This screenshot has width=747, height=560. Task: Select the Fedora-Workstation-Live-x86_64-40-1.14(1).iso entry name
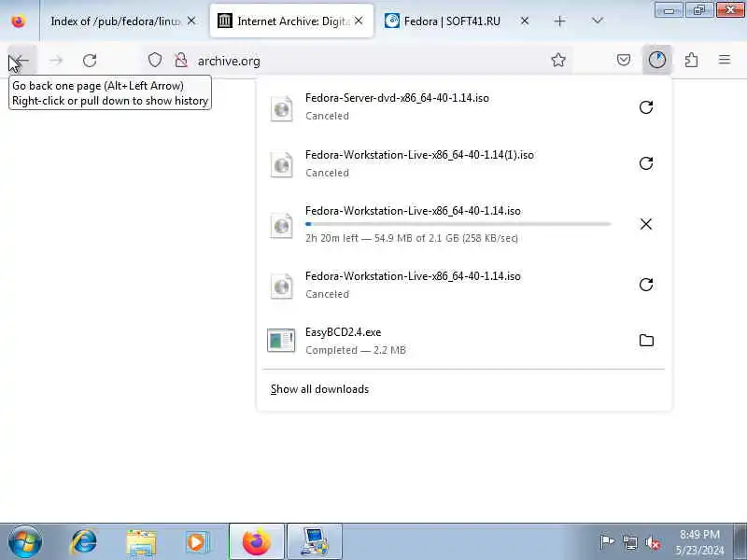click(419, 155)
